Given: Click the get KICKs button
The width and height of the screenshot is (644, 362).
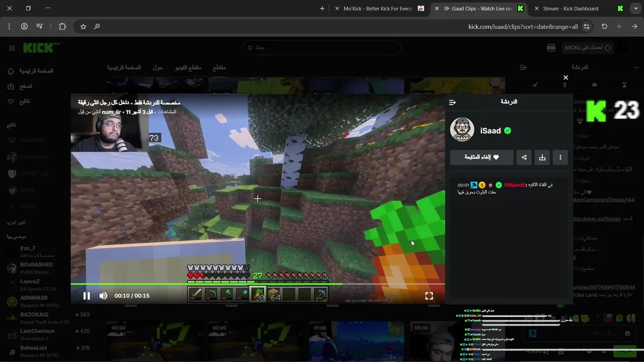Looking at the screenshot, I should (x=588, y=48).
